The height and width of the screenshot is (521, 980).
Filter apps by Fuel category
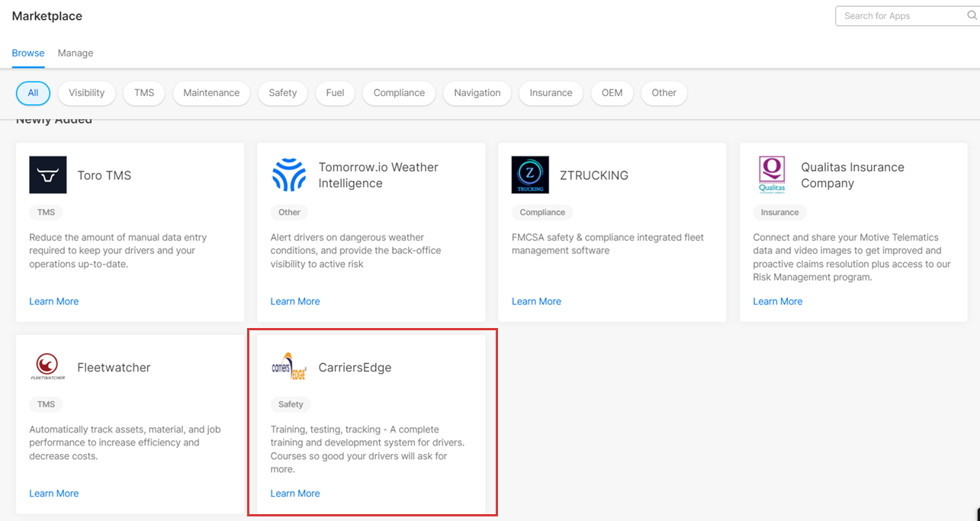(335, 93)
